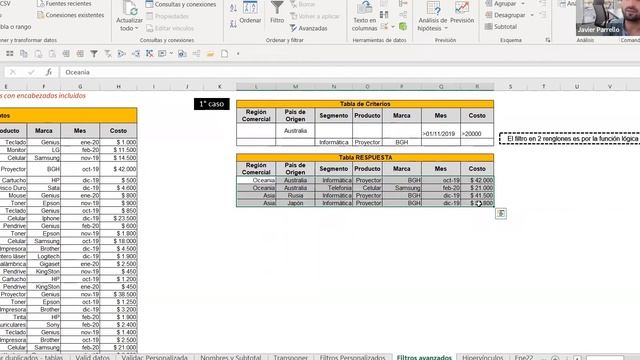Select result cell Rusia
This screenshot has width=640, height=360.
pyautogui.click(x=295, y=196)
